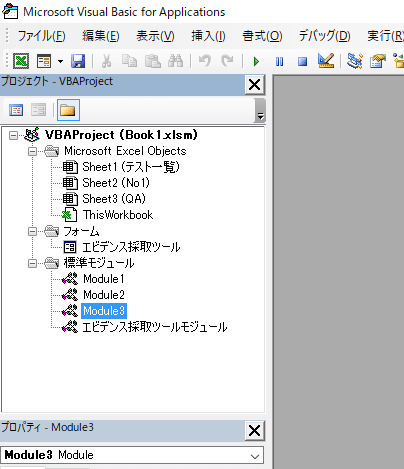Run macro with the green play icon

256,62
